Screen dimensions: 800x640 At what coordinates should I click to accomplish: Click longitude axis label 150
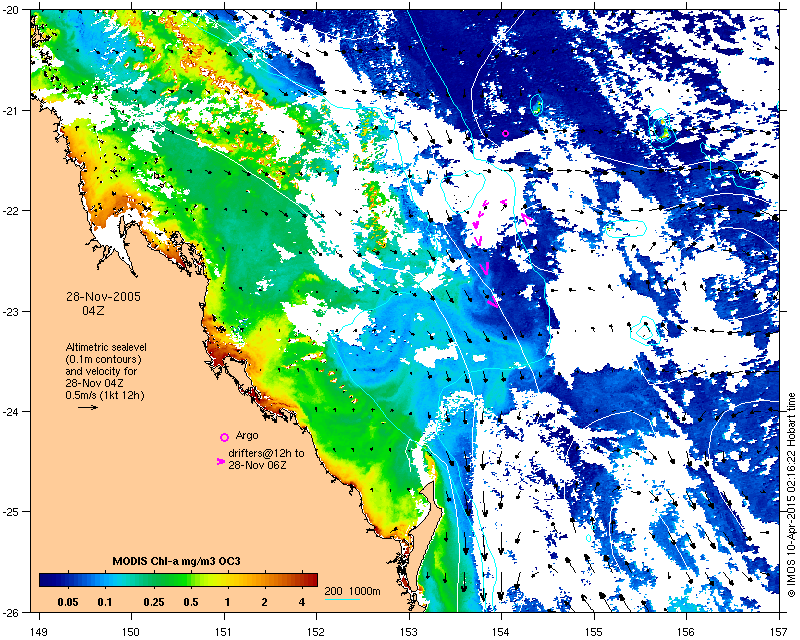coord(131,631)
